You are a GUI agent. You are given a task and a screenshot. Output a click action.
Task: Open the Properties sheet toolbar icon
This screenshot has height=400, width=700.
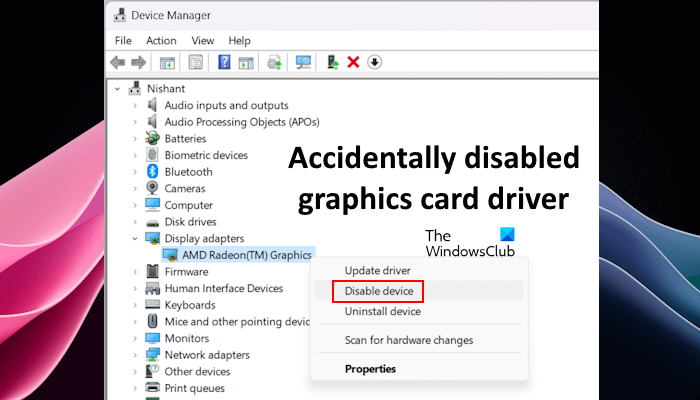[x=196, y=62]
